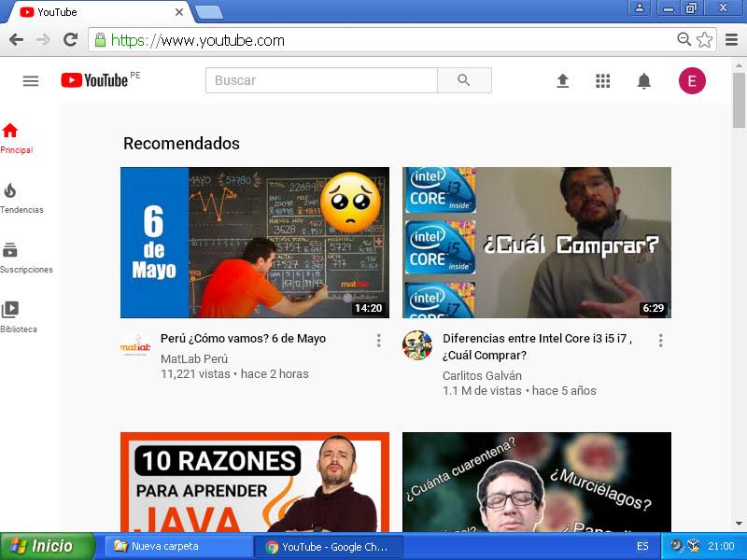
Task: Bookmark this page with the star
Action: point(705,40)
